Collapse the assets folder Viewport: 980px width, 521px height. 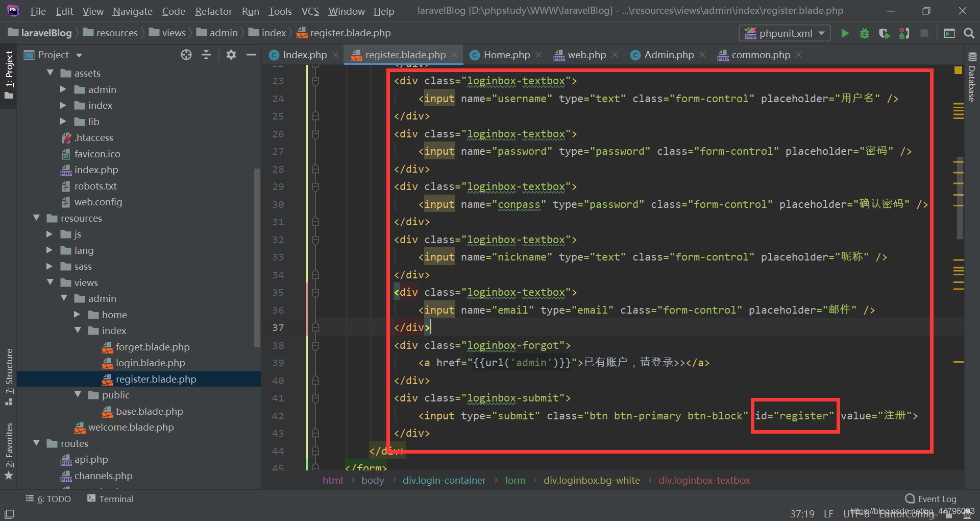tap(50, 73)
